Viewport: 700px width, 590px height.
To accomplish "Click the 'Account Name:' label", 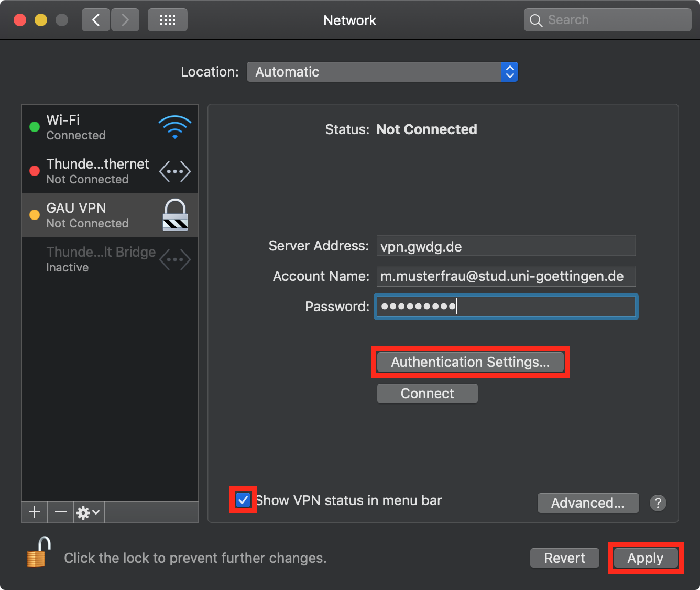I will [x=321, y=276].
